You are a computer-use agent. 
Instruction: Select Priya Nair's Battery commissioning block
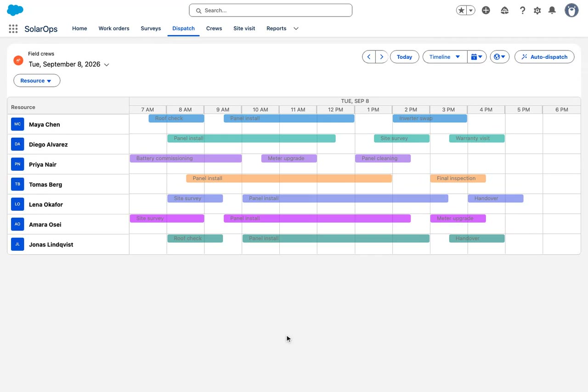click(x=186, y=158)
